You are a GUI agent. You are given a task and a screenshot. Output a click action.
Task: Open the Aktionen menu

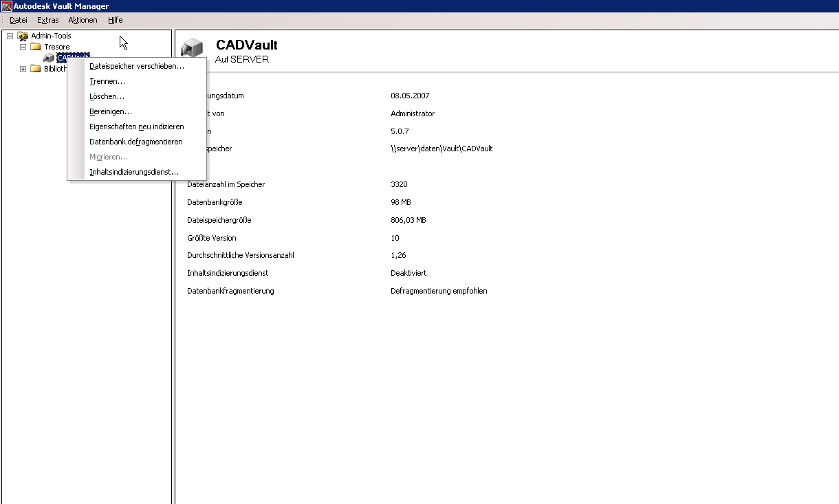click(83, 20)
